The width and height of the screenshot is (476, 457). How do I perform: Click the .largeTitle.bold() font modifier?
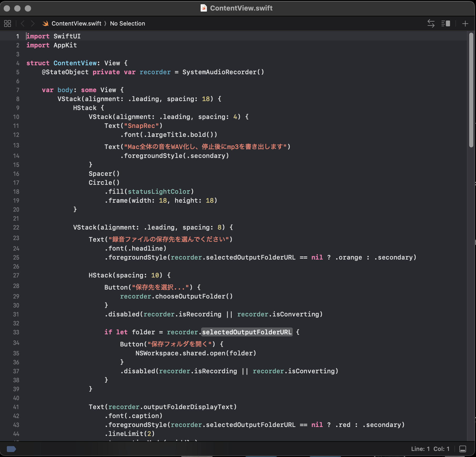(169, 135)
